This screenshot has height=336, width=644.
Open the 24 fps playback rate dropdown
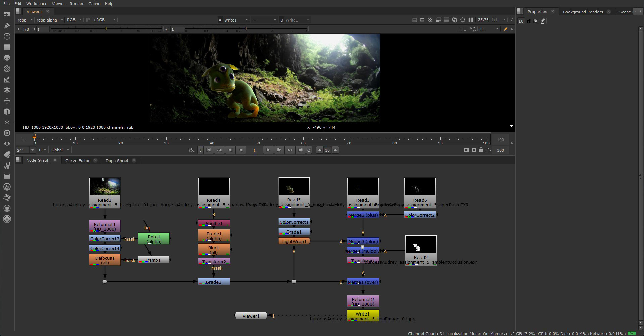point(26,150)
